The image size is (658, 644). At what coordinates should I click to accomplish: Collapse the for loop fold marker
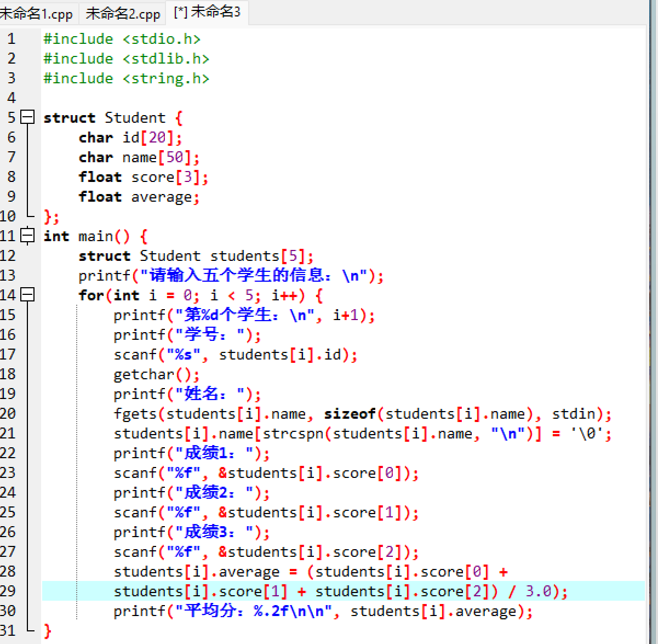27,295
